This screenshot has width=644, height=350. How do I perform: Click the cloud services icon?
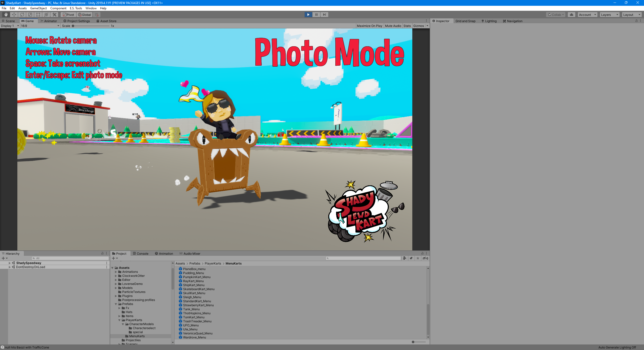coord(572,15)
